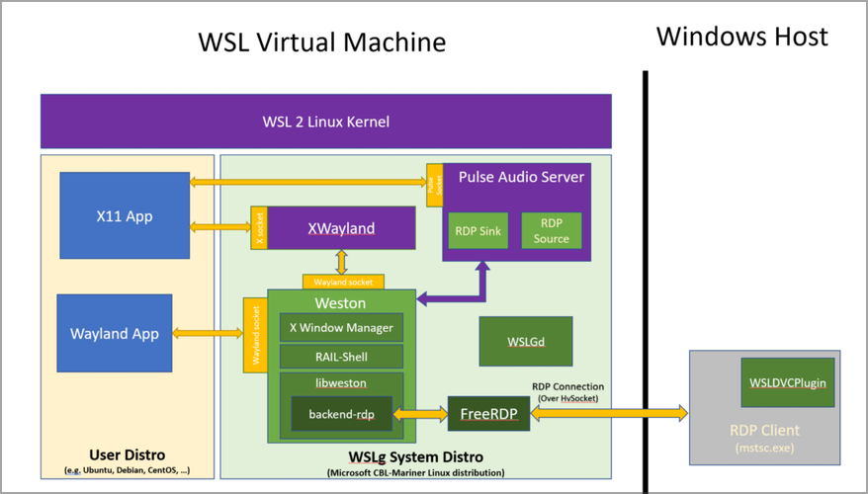The image size is (868, 494).
Task: Select the WSLDVCPlugin box
Action: [788, 382]
